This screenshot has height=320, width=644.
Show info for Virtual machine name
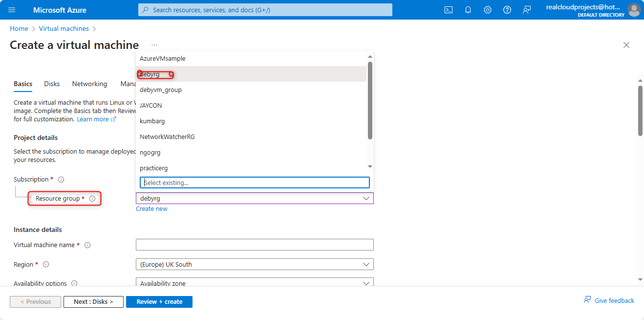[x=87, y=245]
